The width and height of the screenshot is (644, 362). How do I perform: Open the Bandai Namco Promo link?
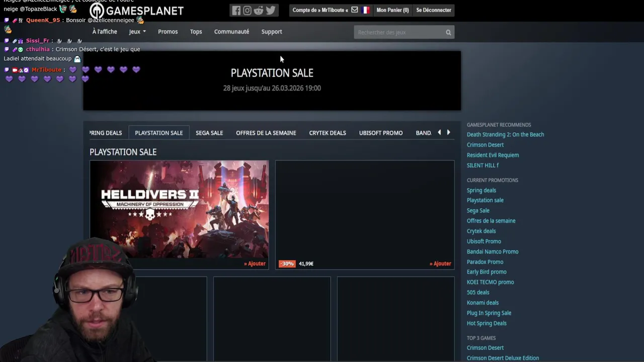pyautogui.click(x=492, y=252)
